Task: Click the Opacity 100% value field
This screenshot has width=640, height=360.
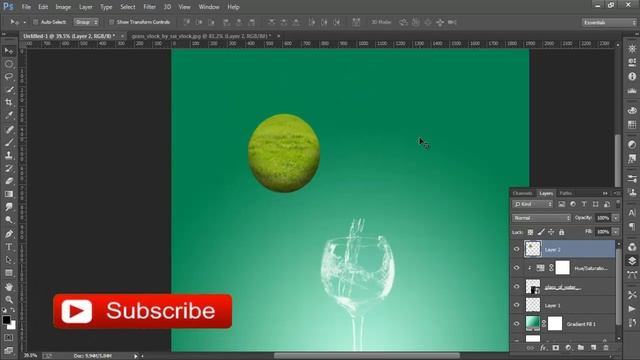Action: point(603,218)
